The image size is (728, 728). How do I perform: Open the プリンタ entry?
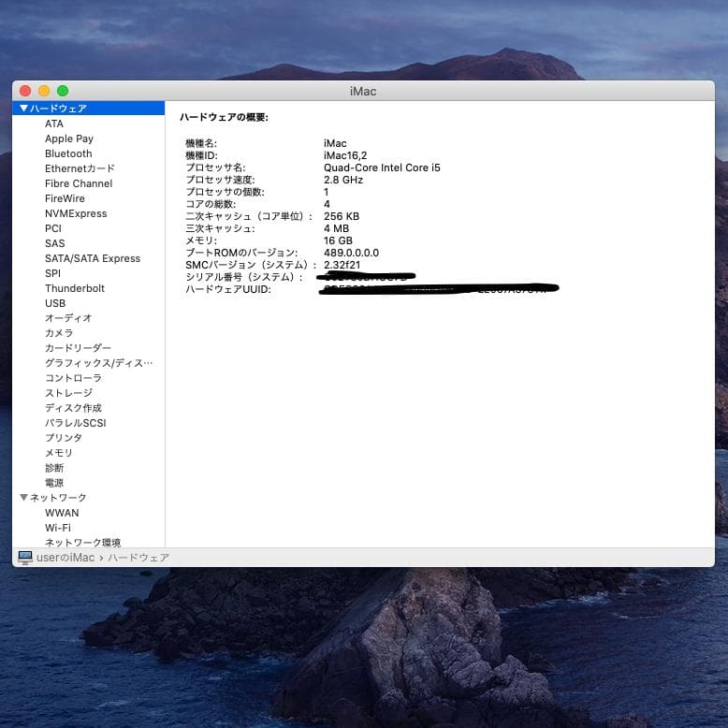[63, 438]
